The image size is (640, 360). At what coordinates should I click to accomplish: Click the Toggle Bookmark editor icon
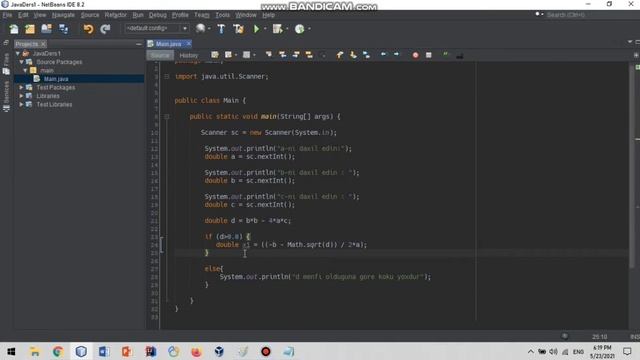(x=366, y=55)
